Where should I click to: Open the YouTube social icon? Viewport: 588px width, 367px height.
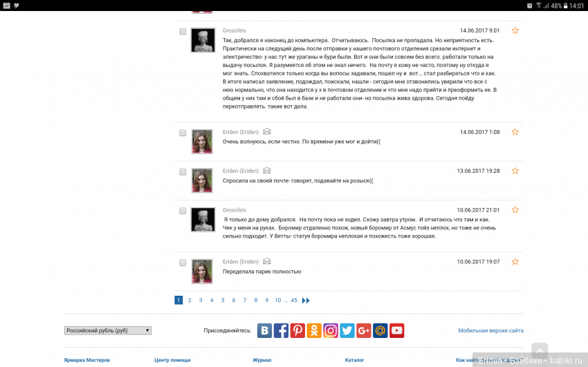[x=396, y=330]
